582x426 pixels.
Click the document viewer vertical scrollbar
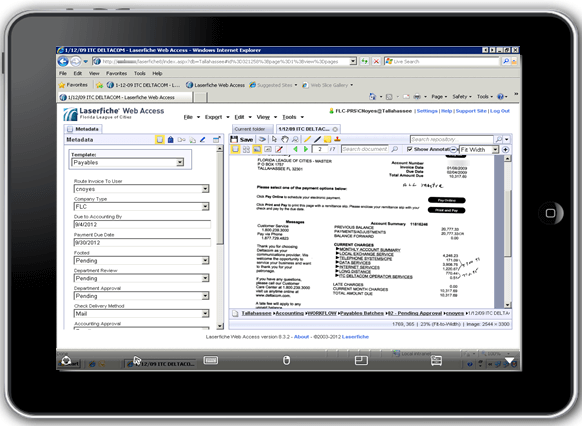click(507, 232)
